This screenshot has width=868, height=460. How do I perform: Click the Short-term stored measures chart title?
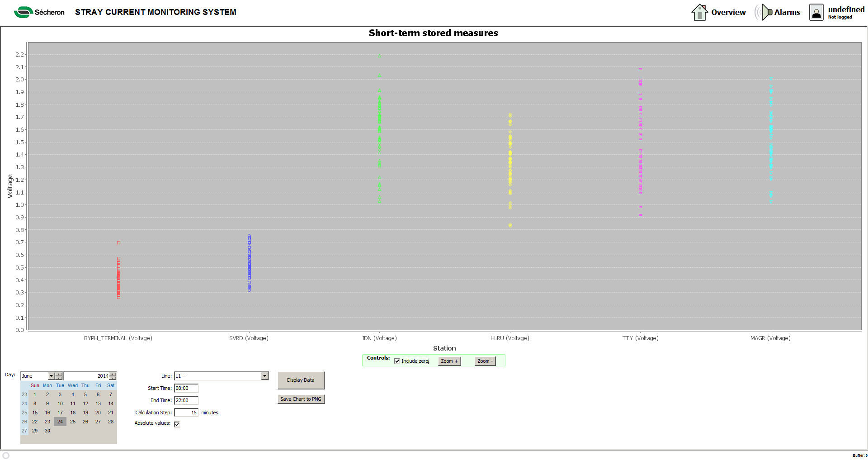pyautogui.click(x=433, y=33)
